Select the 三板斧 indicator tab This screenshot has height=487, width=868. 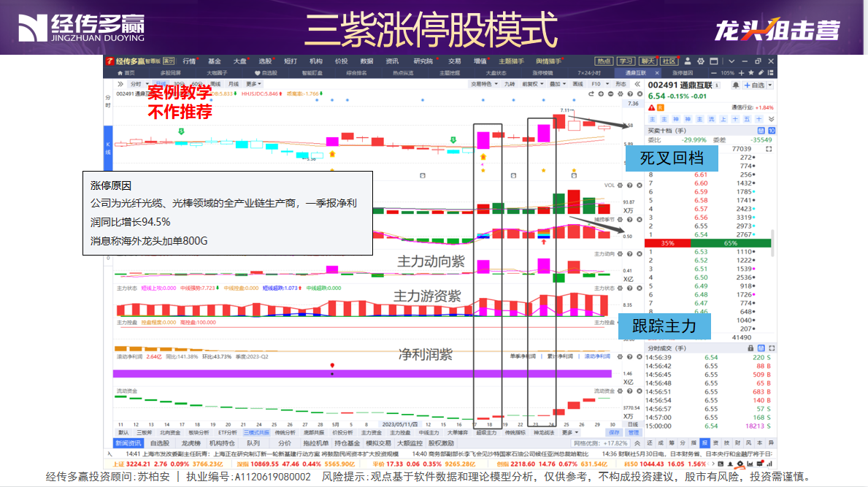[144, 433]
